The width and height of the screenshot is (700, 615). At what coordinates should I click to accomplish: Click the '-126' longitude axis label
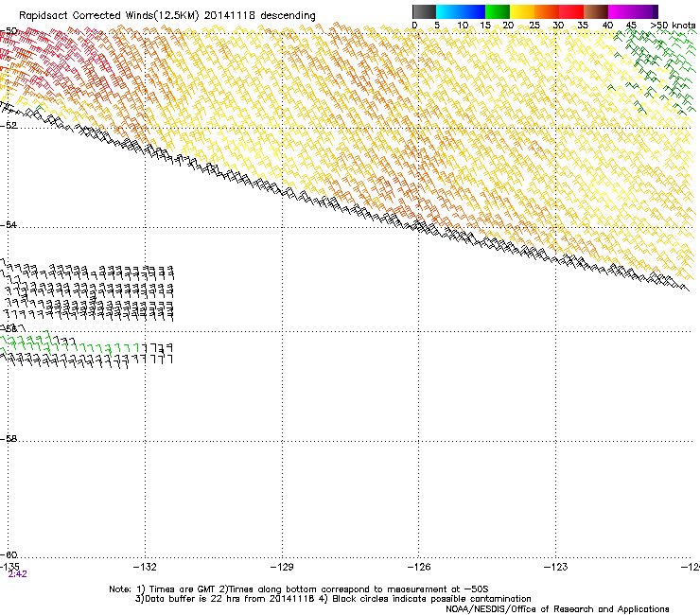tap(419, 567)
